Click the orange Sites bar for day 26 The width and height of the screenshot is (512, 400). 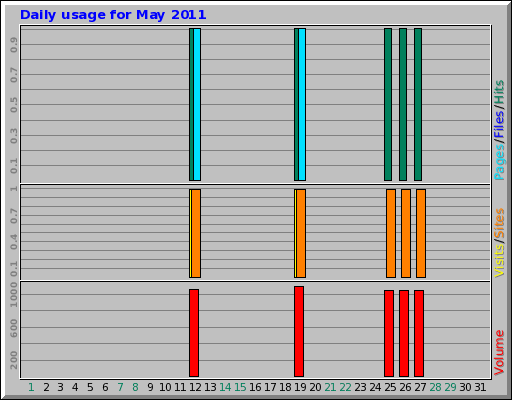pos(406,233)
